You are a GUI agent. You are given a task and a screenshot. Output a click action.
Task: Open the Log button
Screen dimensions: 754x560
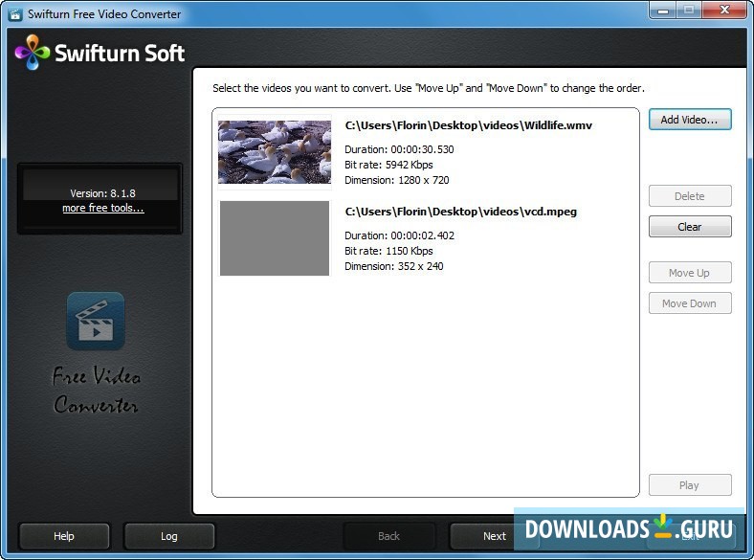168,536
